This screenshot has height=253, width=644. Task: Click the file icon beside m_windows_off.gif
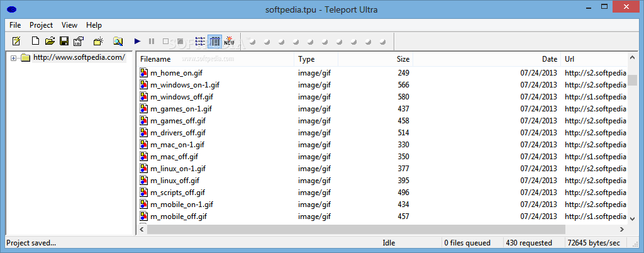coord(143,97)
